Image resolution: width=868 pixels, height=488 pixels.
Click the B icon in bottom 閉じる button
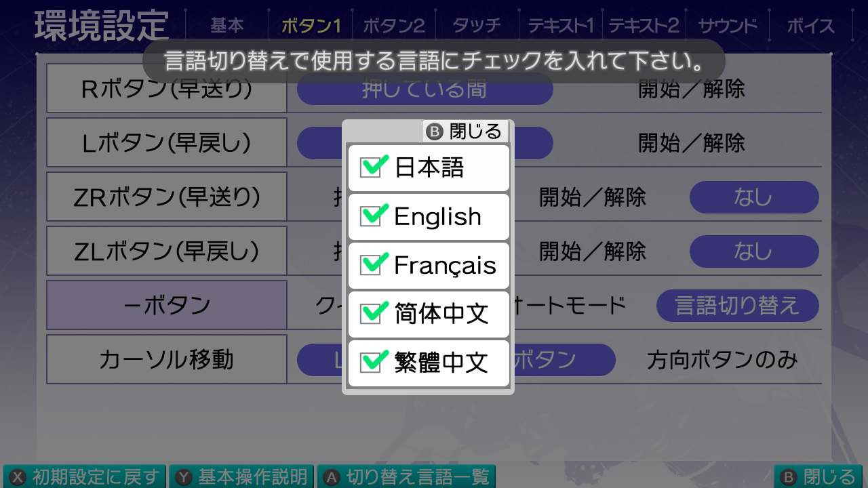[789, 477]
